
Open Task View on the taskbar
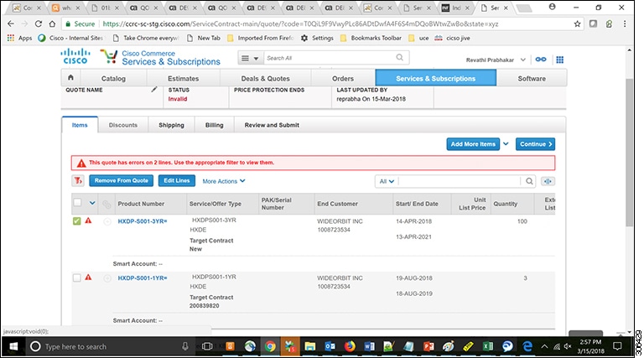pyautogui.click(x=207, y=346)
